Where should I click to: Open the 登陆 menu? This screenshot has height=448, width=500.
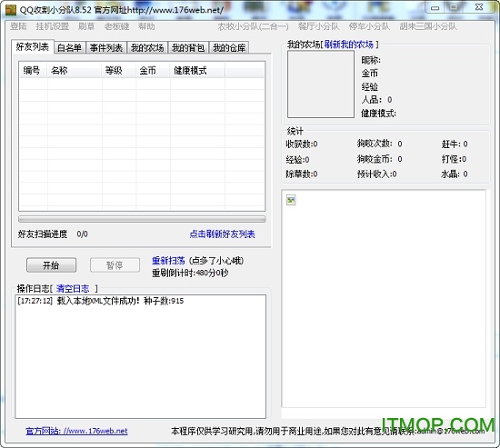[x=18, y=26]
